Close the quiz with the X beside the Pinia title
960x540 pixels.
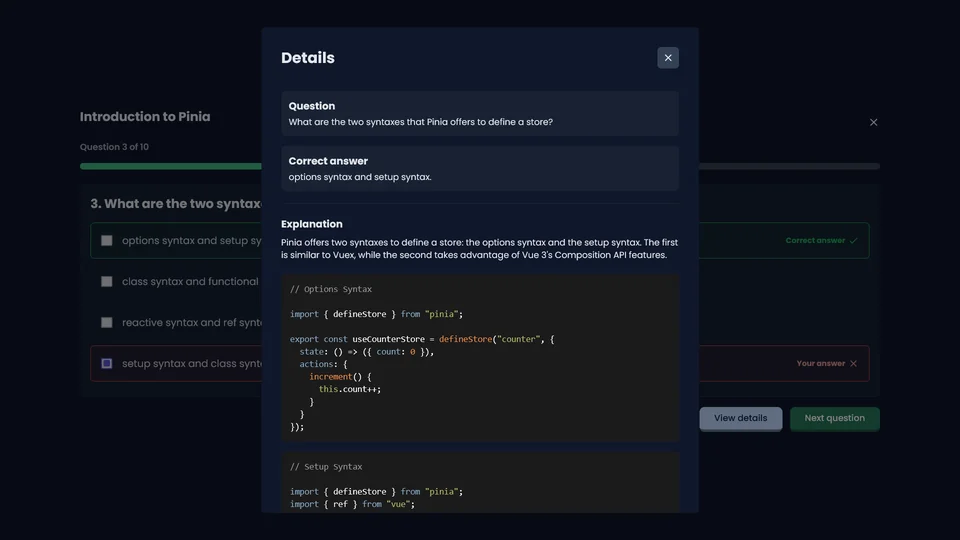pos(874,122)
